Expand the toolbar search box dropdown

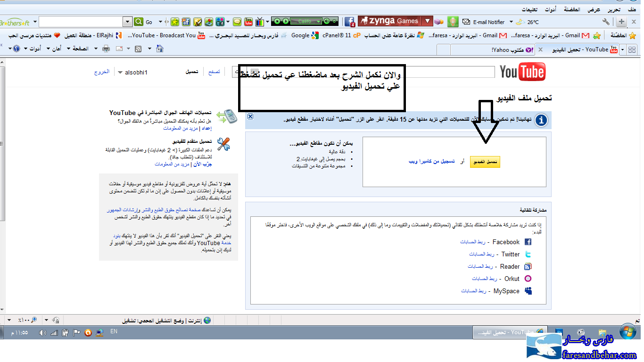(x=127, y=22)
